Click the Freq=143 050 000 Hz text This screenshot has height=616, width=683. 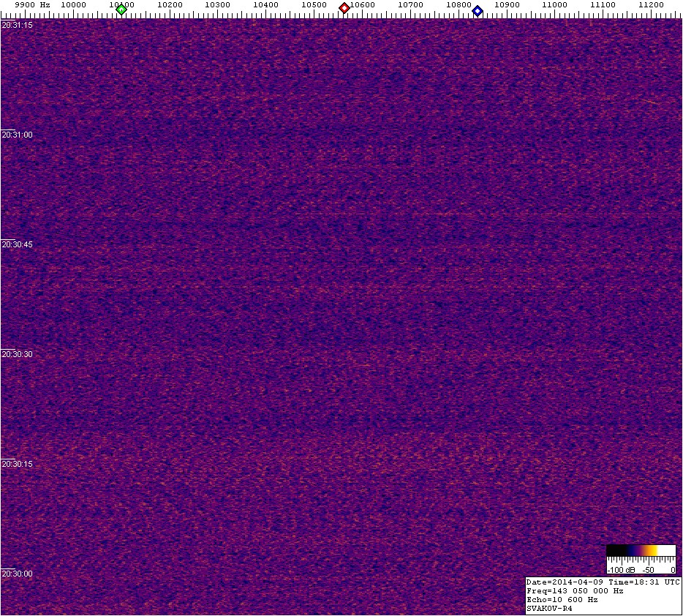(575, 590)
